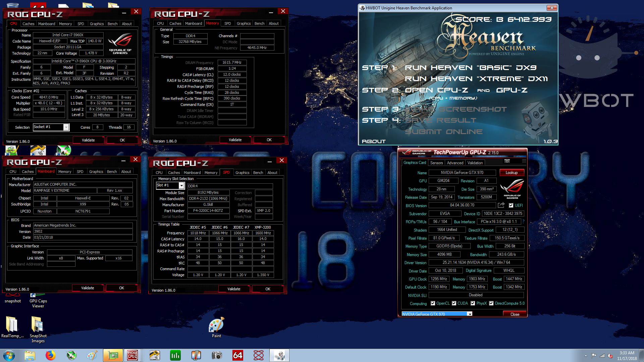Open the Paint desktop shortcut
644x362 pixels.
click(216, 328)
